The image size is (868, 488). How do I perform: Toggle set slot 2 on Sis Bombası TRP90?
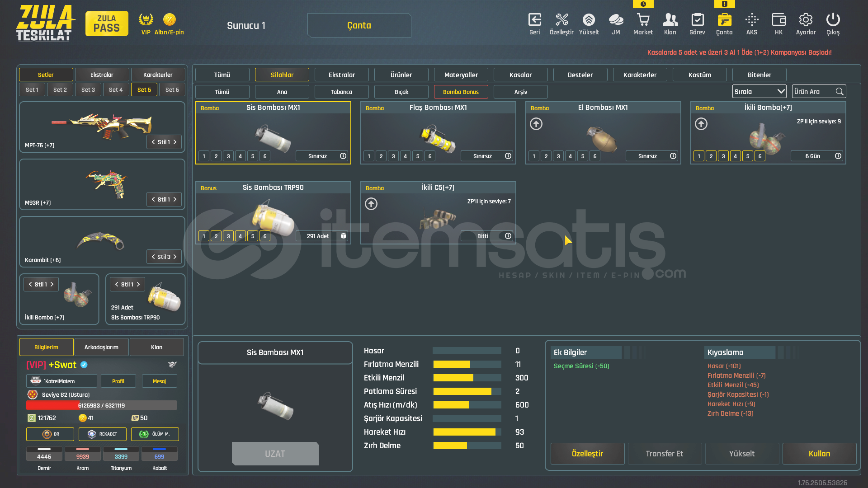point(216,236)
